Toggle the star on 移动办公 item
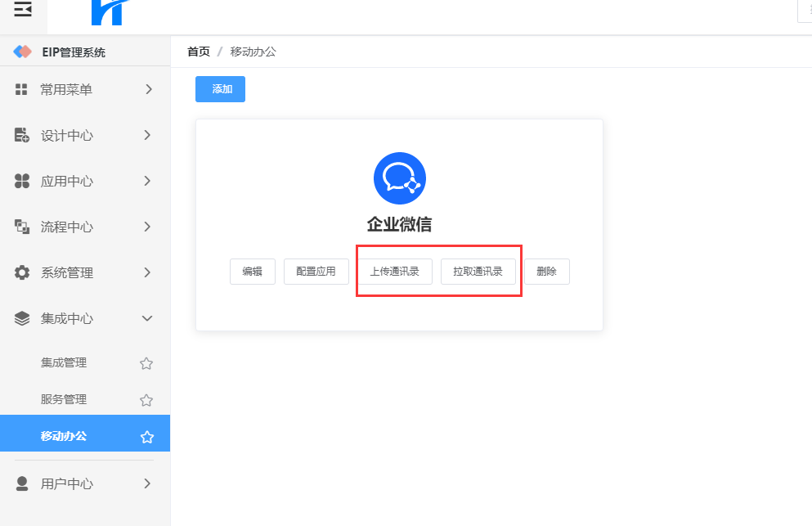This screenshot has width=812, height=526. (147, 437)
